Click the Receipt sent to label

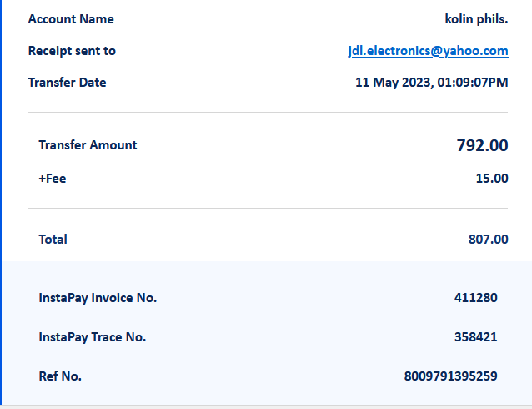coord(72,51)
